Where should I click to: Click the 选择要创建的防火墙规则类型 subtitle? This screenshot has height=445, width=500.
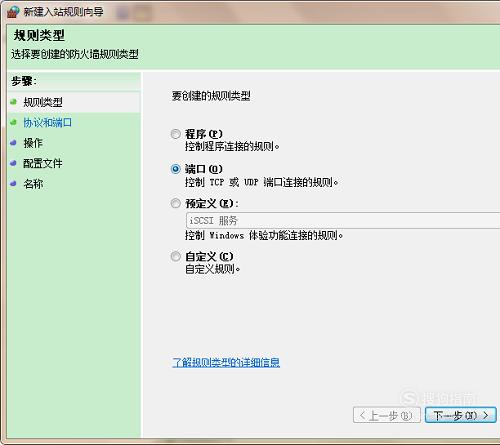coord(75,54)
